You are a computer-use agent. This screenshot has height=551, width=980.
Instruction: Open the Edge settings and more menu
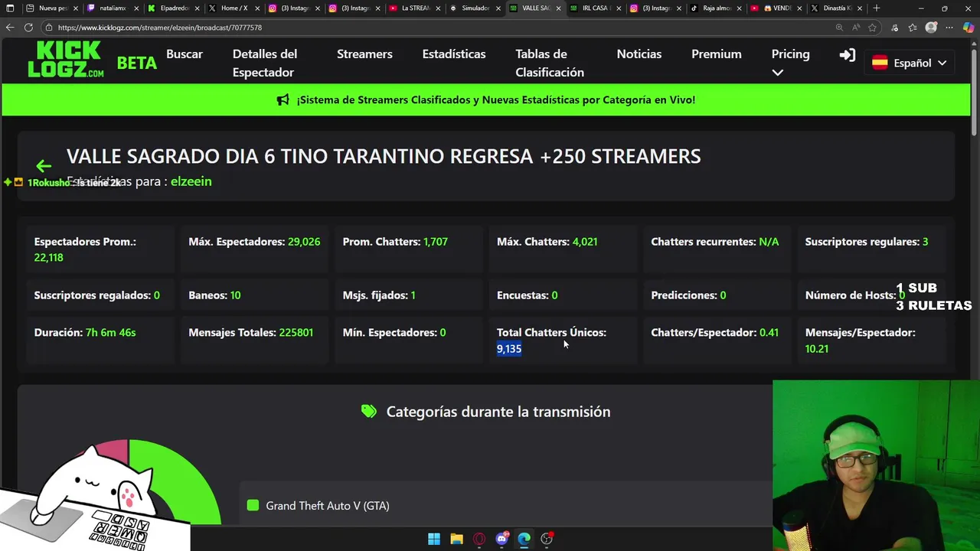point(950,27)
